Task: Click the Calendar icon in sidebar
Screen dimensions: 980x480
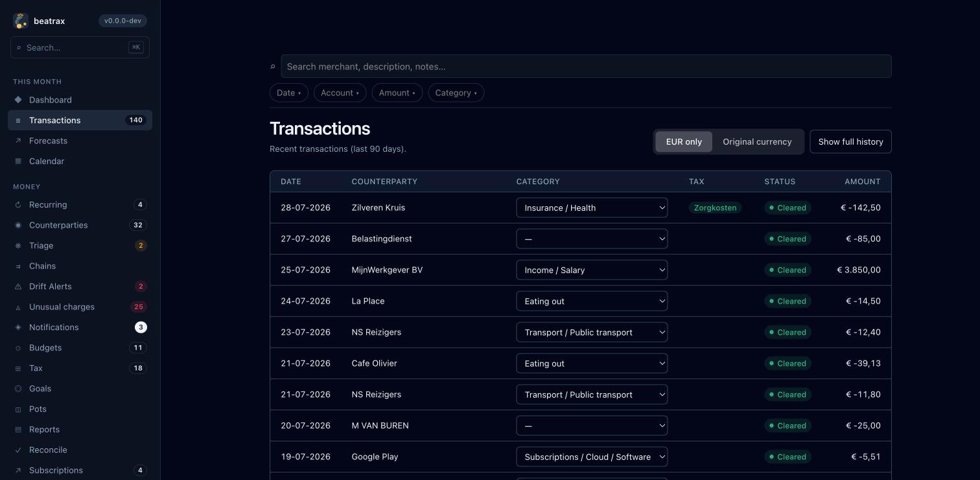Action: click(18, 162)
